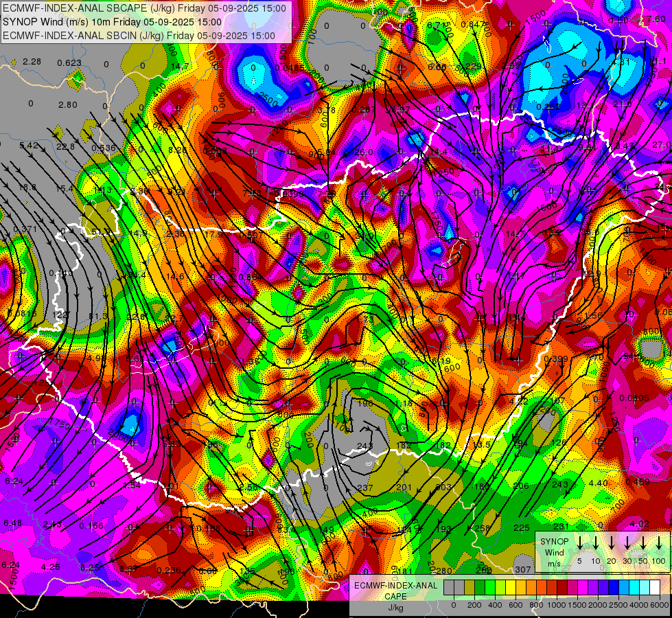Image resolution: width=672 pixels, height=618 pixels.
Task: Click the '4.40' map value
Action: pyautogui.click(x=599, y=483)
